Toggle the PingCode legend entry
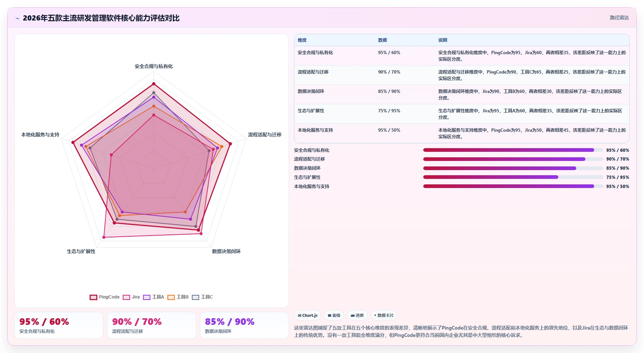 click(x=105, y=297)
